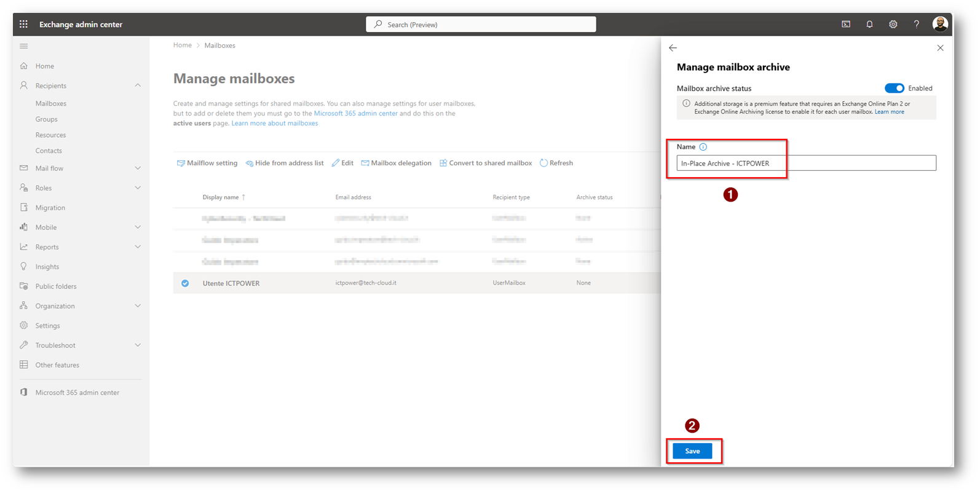The width and height of the screenshot is (980, 493).
Task: Click the Insights lightbulb icon
Action: 24,266
